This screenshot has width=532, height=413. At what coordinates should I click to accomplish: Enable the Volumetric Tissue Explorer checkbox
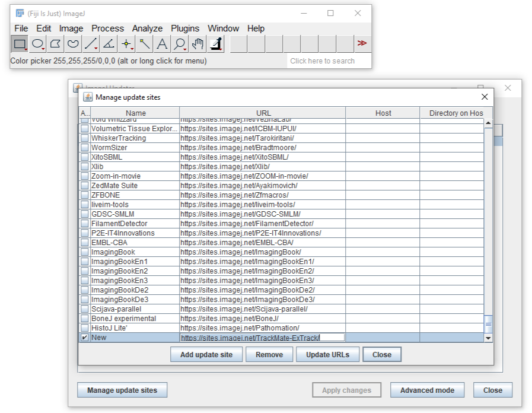pos(84,129)
